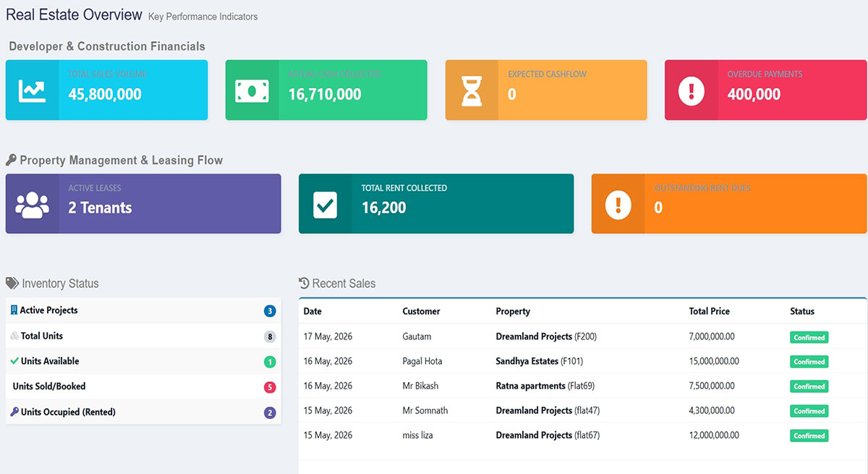Click the Confirmed status badge for Mr Somnath
868x474 pixels.
pos(809,411)
